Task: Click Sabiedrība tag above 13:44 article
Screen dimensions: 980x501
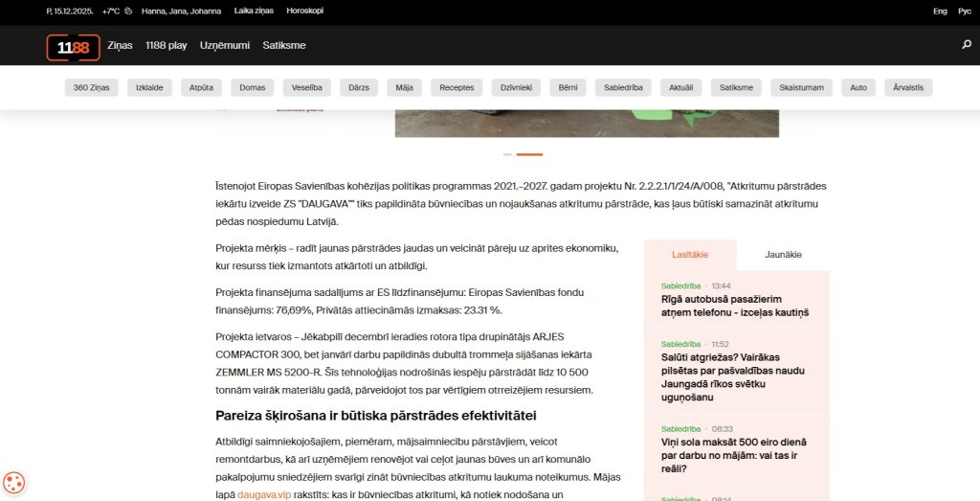Action: (680, 285)
